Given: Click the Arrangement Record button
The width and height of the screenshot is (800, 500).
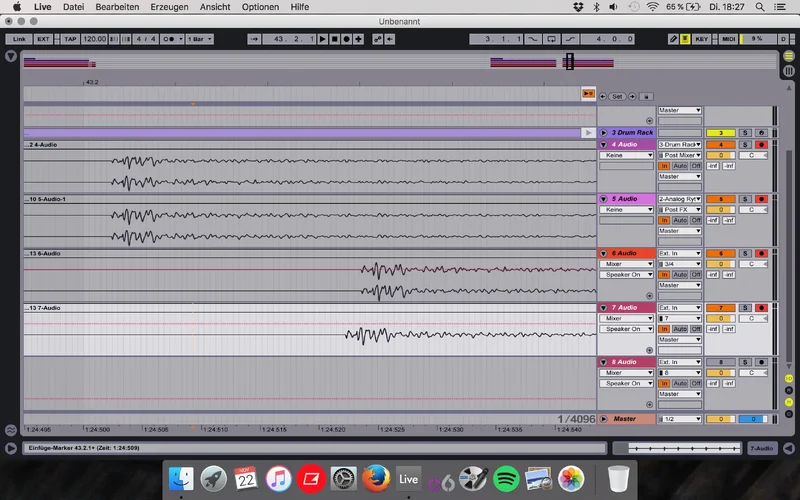Looking at the screenshot, I should click(x=346, y=39).
